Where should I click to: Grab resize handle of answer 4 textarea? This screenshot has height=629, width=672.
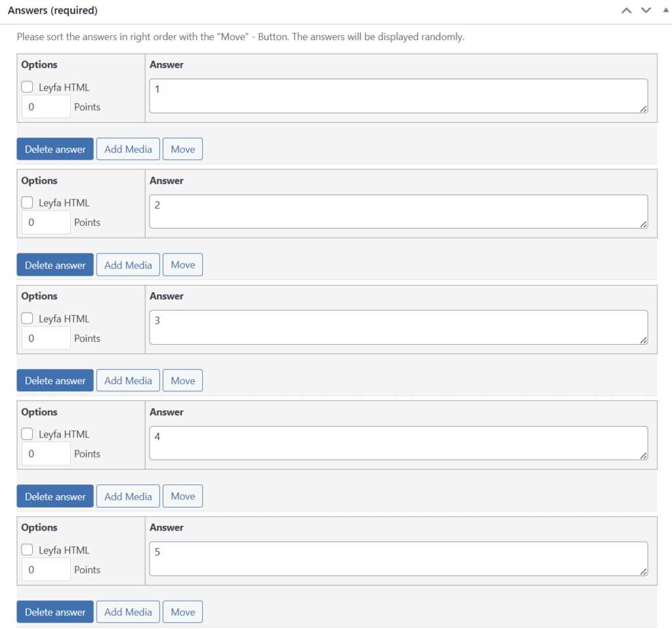tap(643, 456)
